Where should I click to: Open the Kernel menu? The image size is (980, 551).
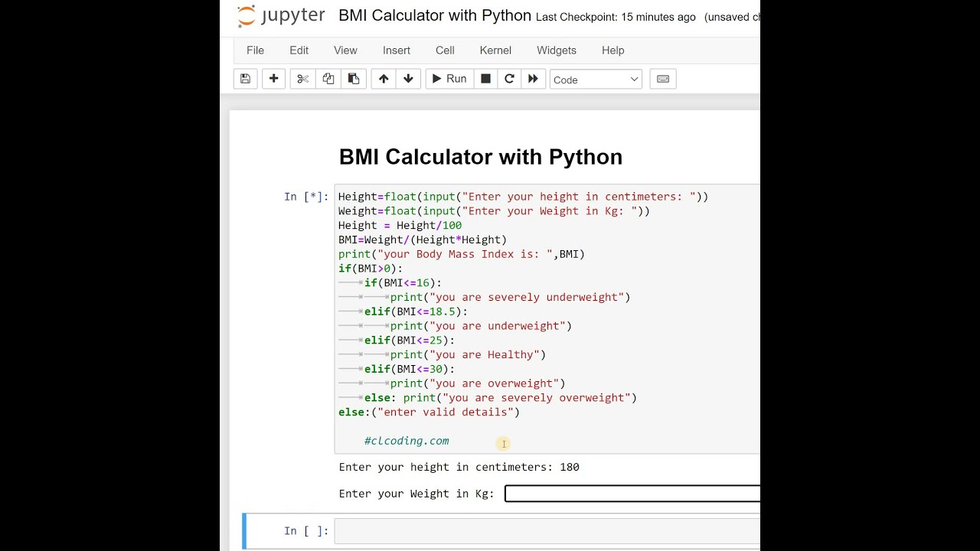click(495, 51)
